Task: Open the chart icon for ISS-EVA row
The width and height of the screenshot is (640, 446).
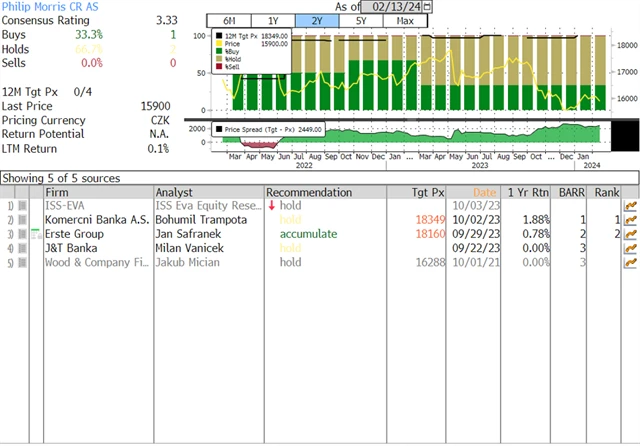Action: pyautogui.click(x=630, y=206)
